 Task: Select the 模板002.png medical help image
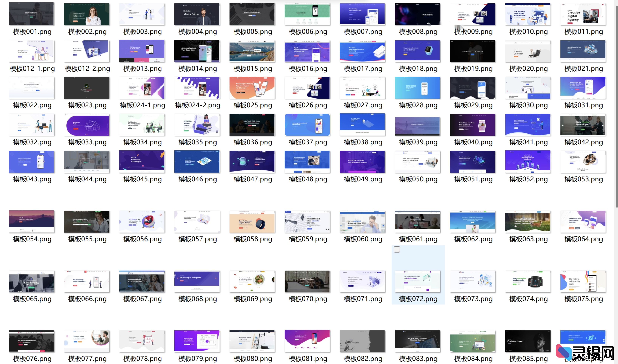pyautogui.click(x=87, y=14)
